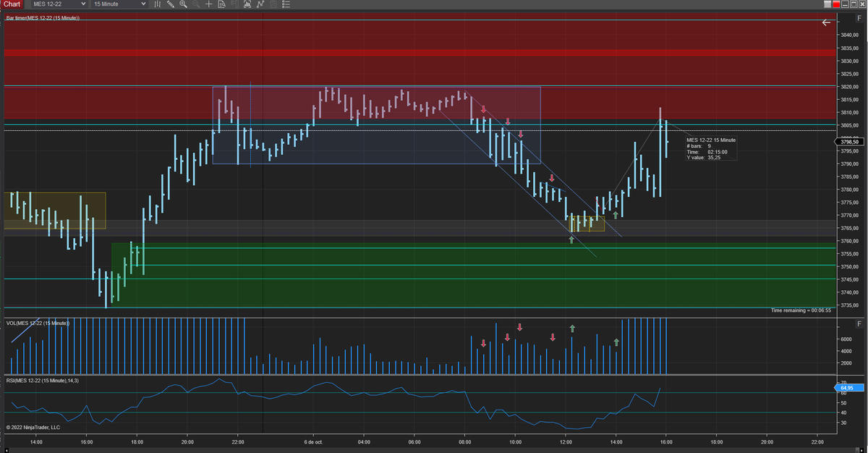Click the gray window link button

pos(827,4)
